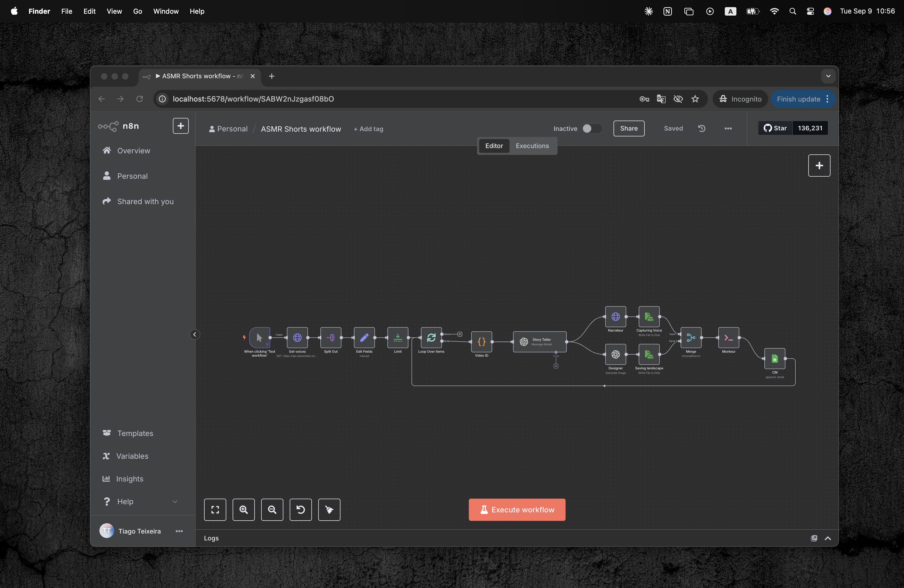
Task: Open the browser tab list dropdown
Action: pos(828,76)
